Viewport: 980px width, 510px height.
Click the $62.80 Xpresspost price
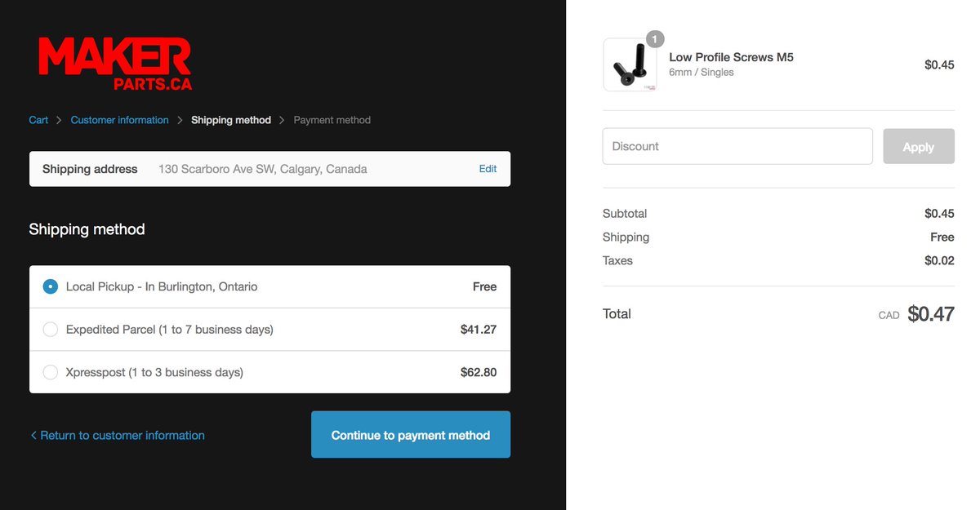coord(479,372)
